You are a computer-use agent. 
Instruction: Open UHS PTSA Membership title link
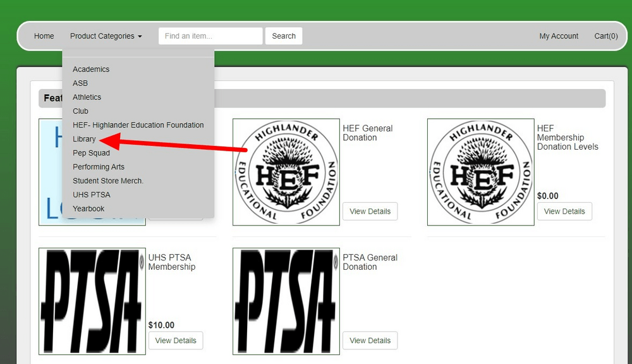coord(172,262)
